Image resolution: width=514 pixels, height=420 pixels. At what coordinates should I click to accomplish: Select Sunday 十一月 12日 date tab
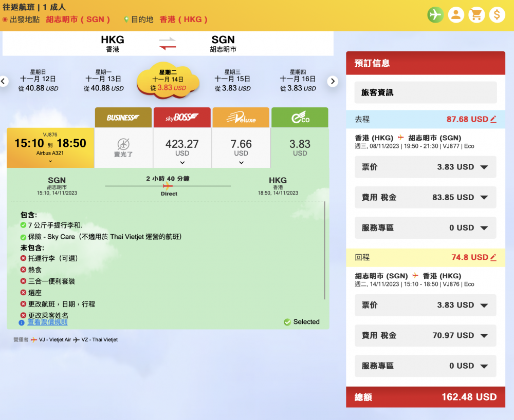38,80
